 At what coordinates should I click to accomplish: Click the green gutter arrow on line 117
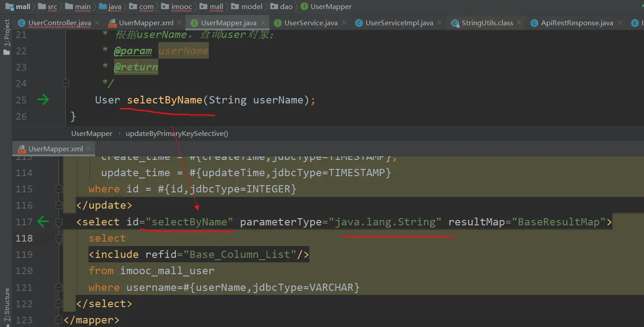pos(43,222)
